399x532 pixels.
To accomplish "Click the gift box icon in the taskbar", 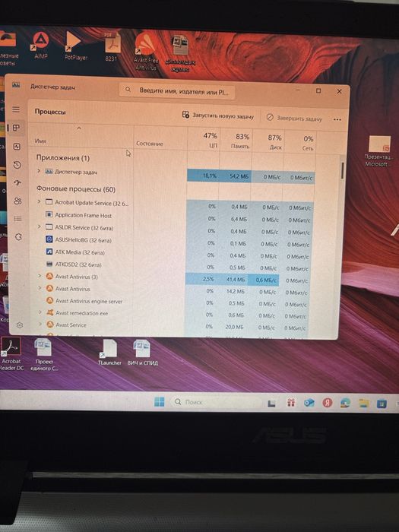I will pyautogui.click(x=291, y=402).
